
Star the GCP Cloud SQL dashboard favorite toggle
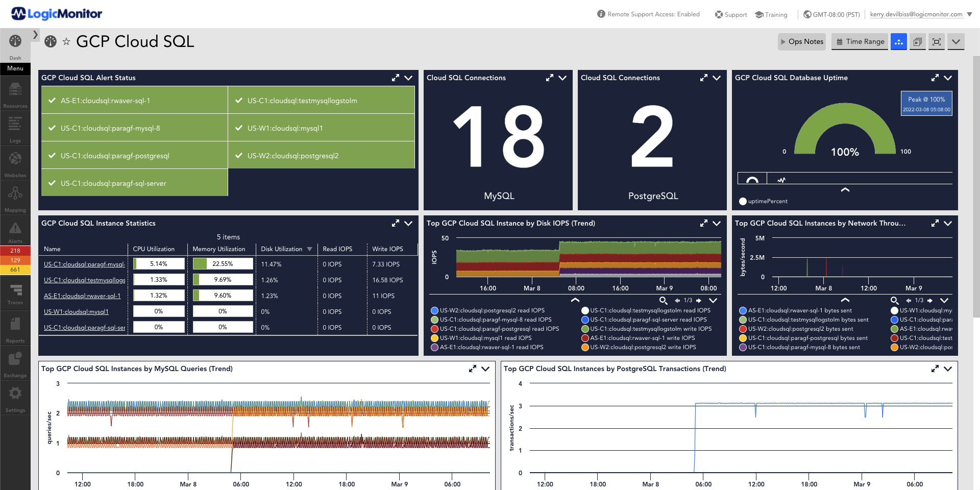point(66,41)
